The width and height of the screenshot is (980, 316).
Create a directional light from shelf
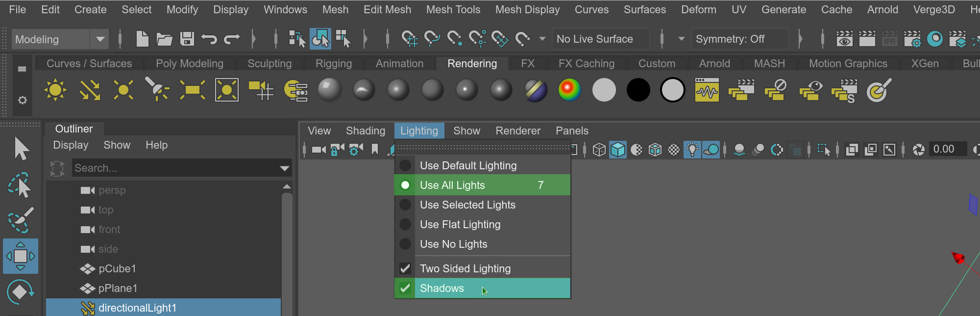90,90
